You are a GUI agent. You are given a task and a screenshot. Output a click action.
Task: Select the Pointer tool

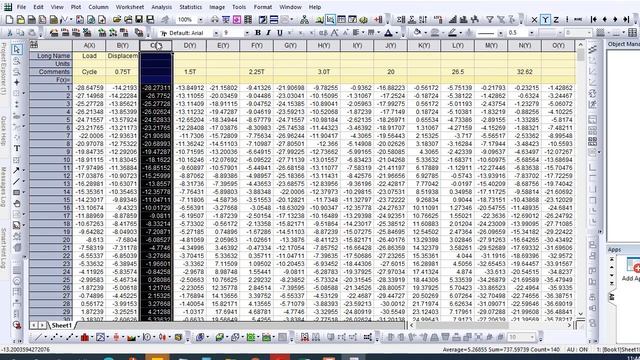(16, 49)
